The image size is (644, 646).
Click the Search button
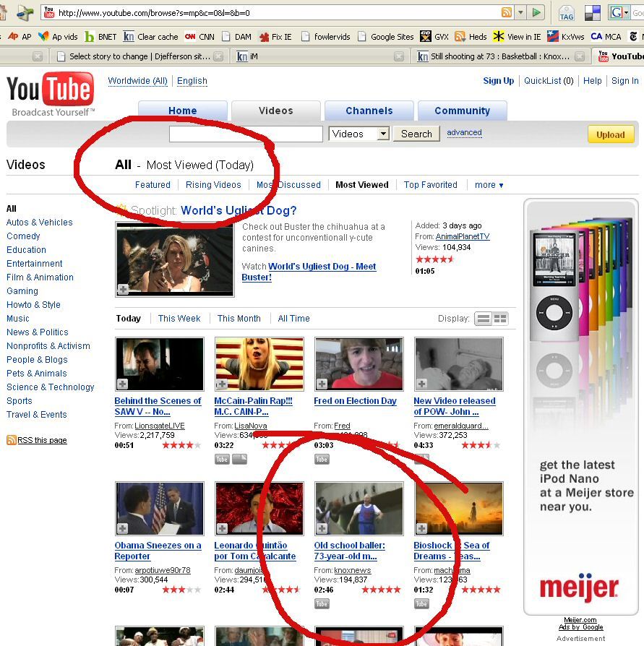click(x=416, y=134)
